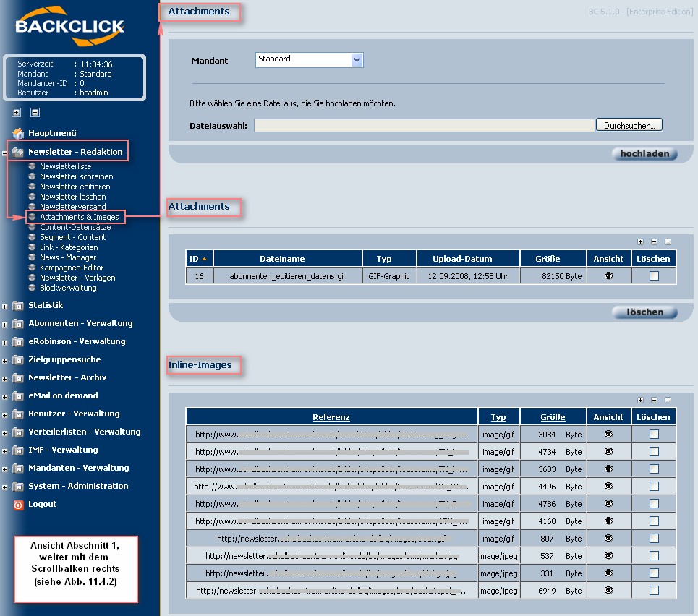Image resolution: width=698 pixels, height=616 pixels.
Task: Check Löschen box for 807 Byte image
Action: coord(654,539)
